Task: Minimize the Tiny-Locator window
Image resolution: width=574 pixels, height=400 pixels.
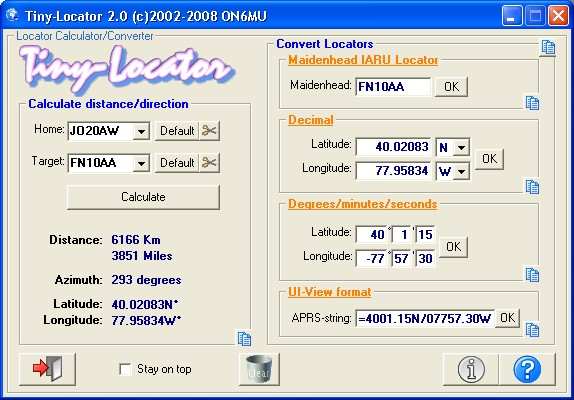Action: [x=512, y=16]
